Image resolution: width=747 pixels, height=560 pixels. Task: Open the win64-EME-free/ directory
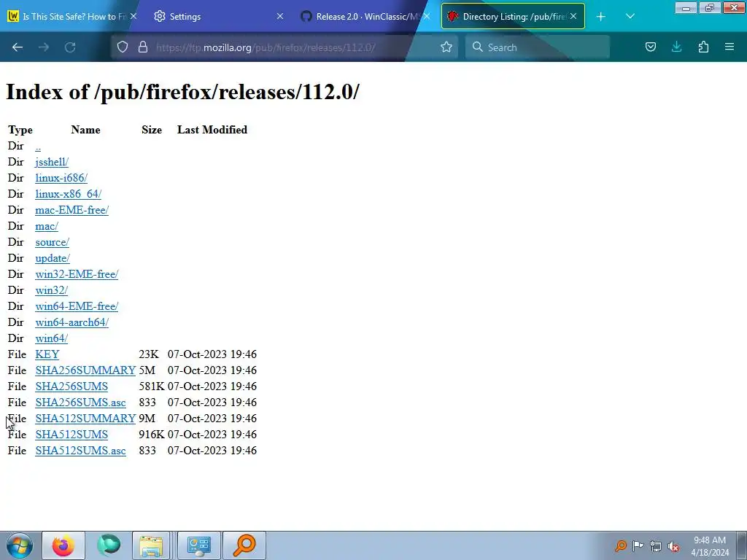tap(77, 306)
